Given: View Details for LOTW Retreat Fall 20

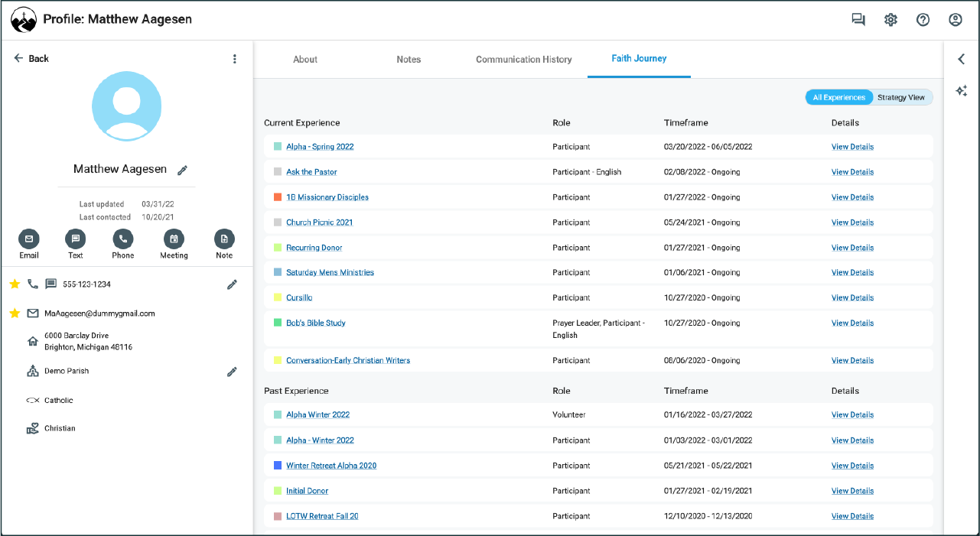Looking at the screenshot, I should coord(852,516).
